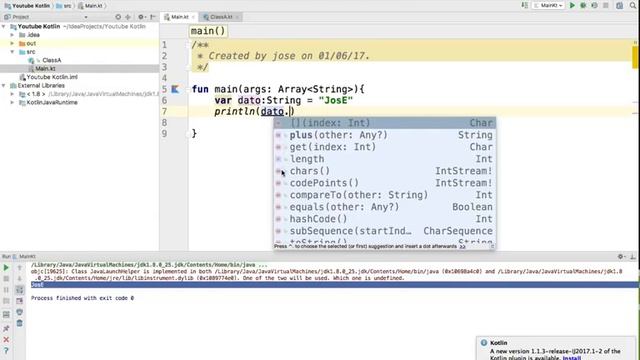Choose plus(other: Any?) from completion list
640x360 pixels.
point(385,135)
